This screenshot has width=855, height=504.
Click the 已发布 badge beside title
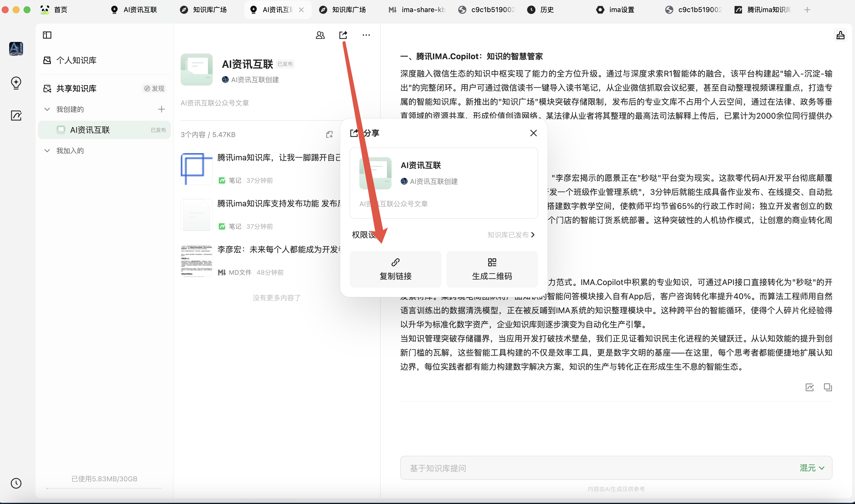pyautogui.click(x=285, y=64)
